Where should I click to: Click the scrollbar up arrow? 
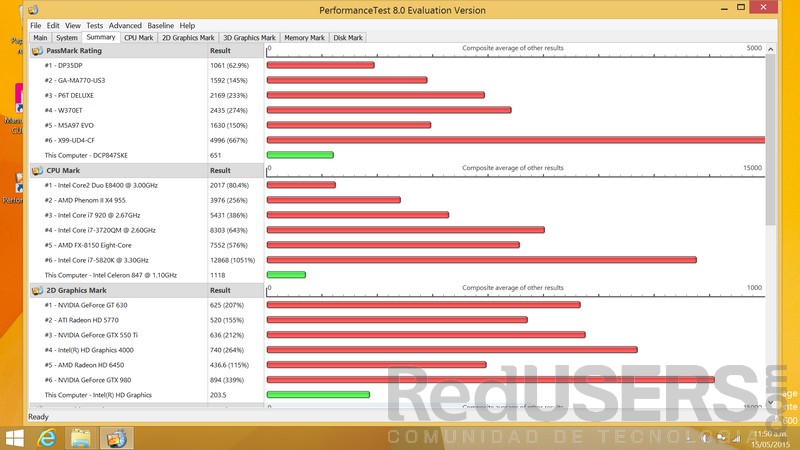[770, 49]
